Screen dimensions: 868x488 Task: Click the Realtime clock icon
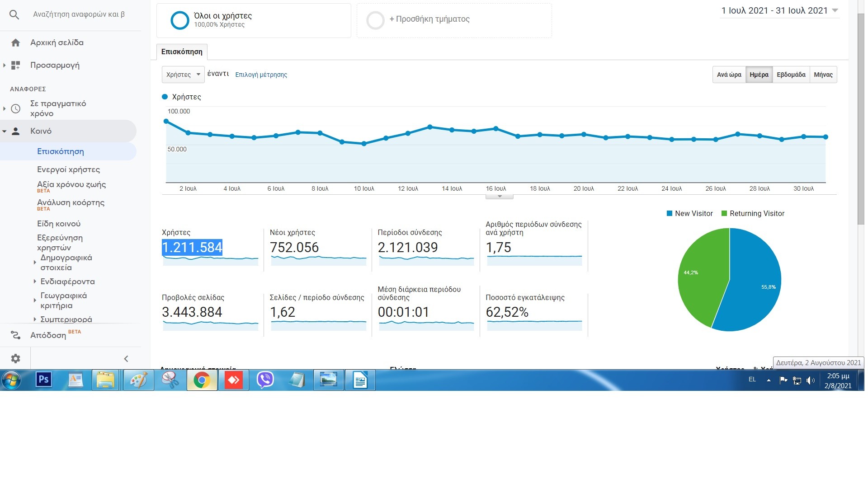point(15,108)
